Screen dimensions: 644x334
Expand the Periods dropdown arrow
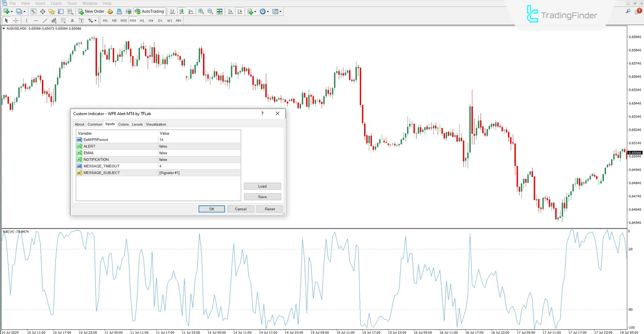tap(268, 11)
